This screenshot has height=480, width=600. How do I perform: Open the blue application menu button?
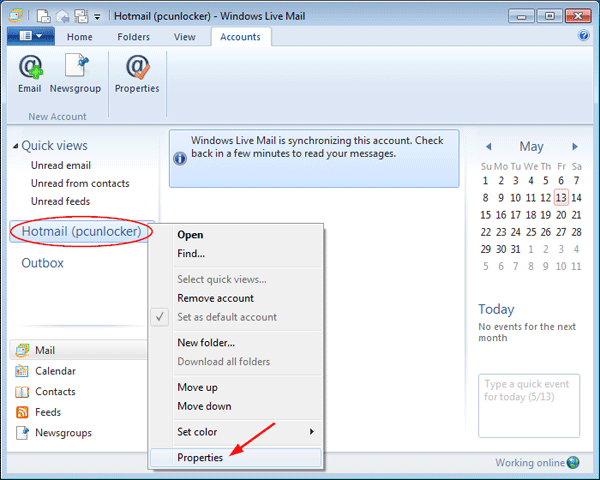pyautogui.click(x=31, y=37)
